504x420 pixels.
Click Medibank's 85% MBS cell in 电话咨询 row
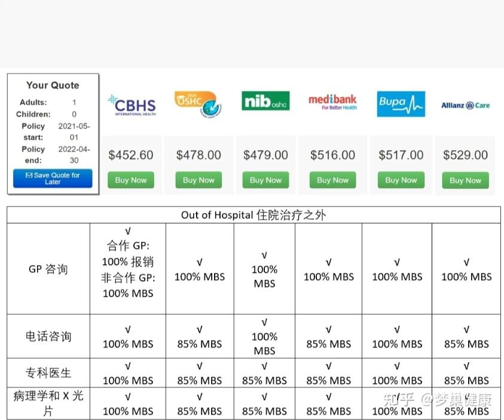[328, 337]
